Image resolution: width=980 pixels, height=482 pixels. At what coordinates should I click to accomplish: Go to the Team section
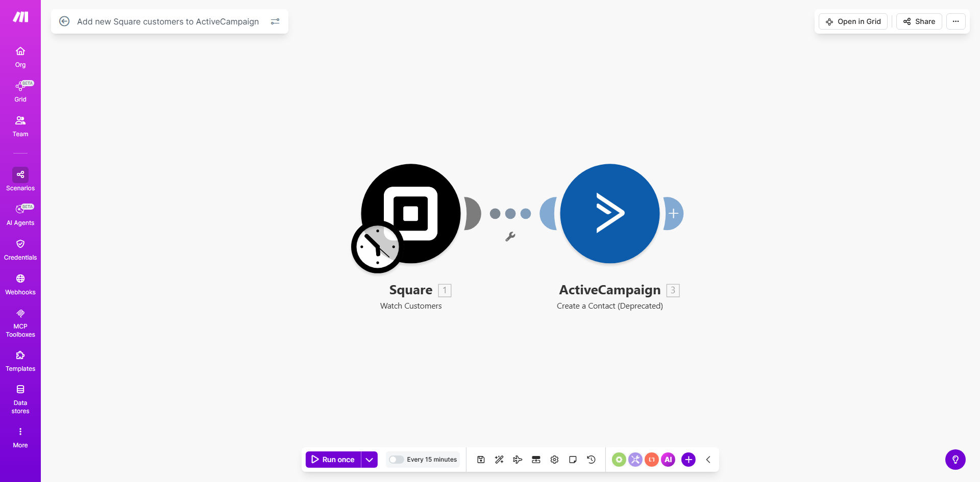20,126
